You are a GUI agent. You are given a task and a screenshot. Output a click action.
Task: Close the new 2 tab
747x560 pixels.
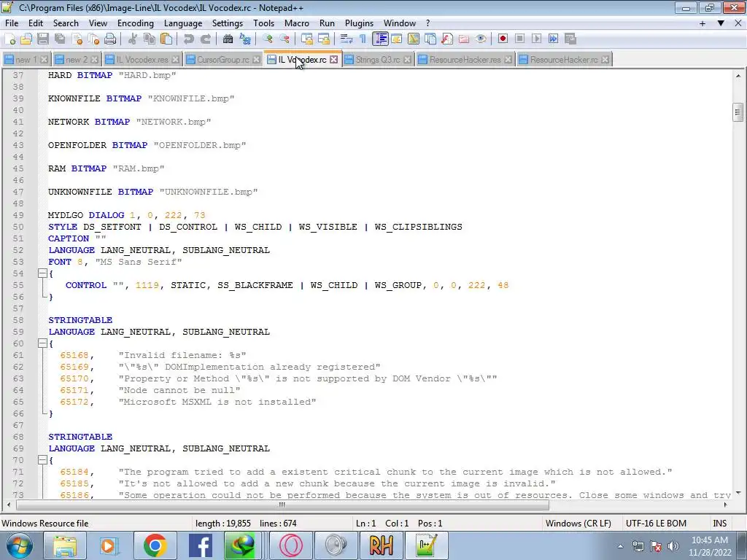pos(94,60)
